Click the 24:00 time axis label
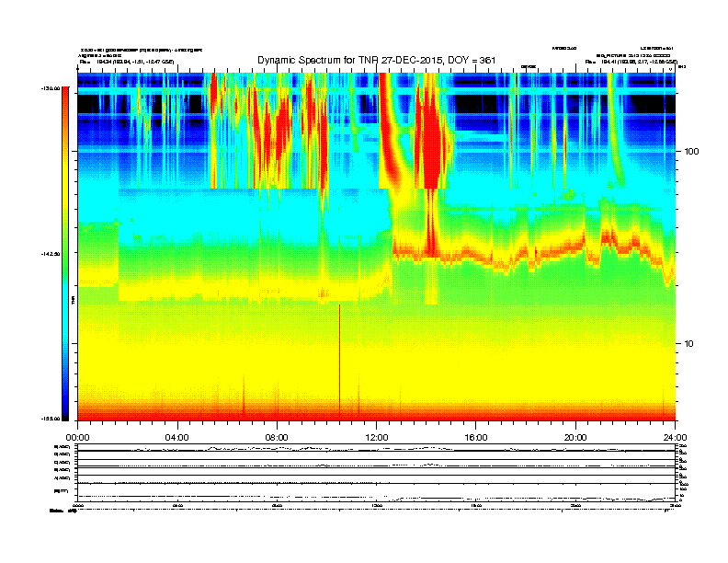Screen dimensions: 728x563 pos(675,438)
